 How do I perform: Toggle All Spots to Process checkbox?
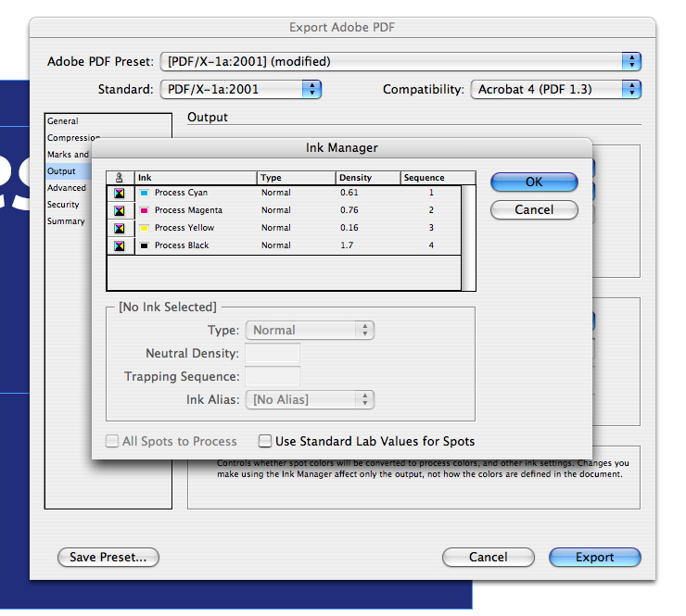(112, 441)
